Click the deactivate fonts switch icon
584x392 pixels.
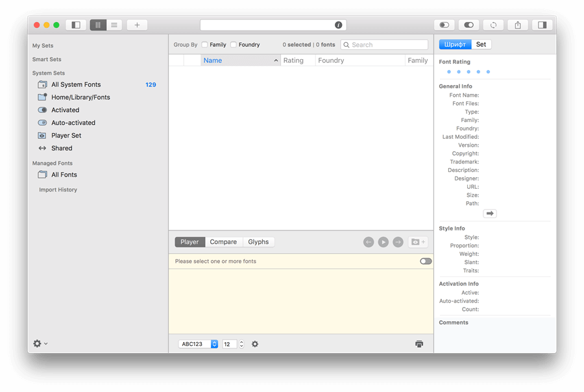(444, 25)
